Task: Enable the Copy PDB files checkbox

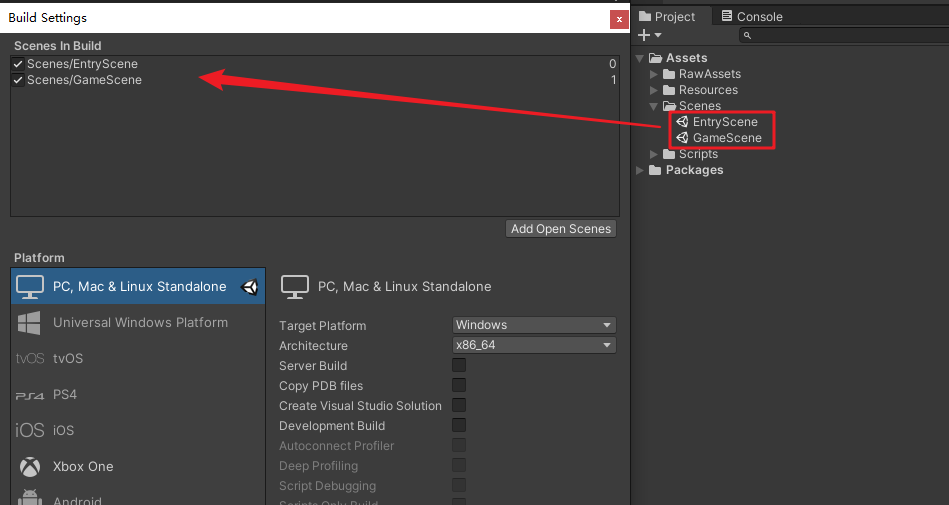Action: pos(459,385)
